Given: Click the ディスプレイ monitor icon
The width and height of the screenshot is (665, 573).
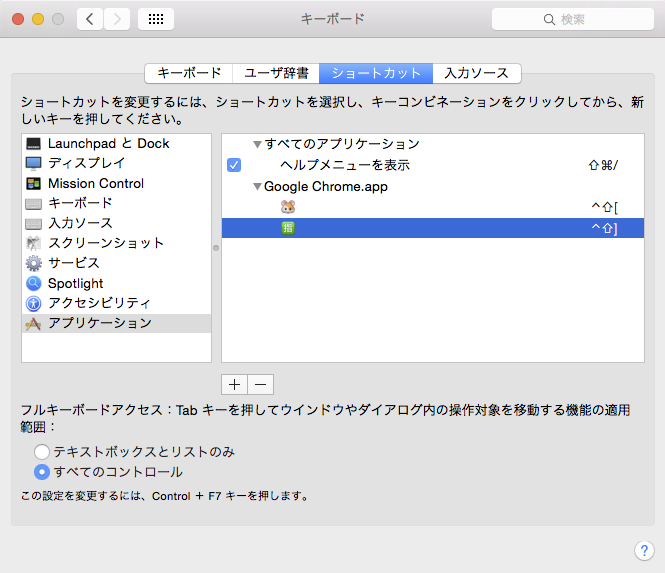Looking at the screenshot, I should coord(34,163).
